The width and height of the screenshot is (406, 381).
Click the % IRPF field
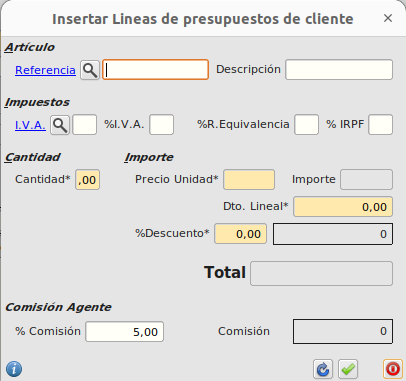[x=380, y=125]
